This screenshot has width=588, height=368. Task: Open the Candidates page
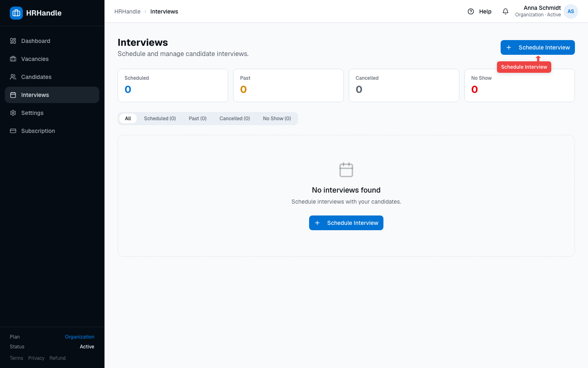[52, 77]
